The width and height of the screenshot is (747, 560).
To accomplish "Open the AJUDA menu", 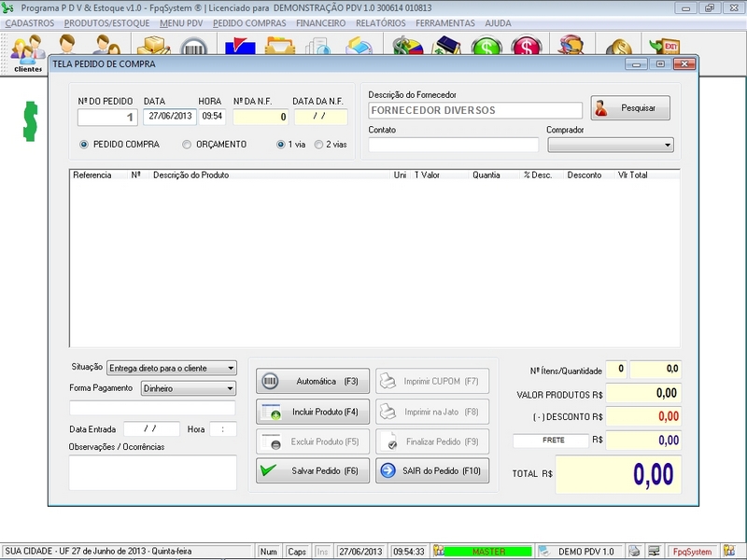I will [498, 23].
